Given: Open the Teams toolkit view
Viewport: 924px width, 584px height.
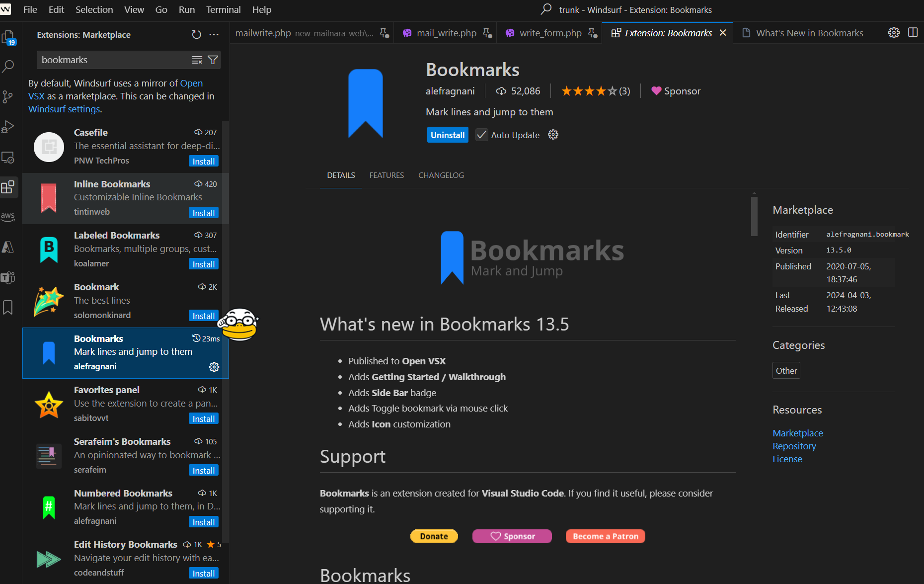Looking at the screenshot, I should 8,277.
